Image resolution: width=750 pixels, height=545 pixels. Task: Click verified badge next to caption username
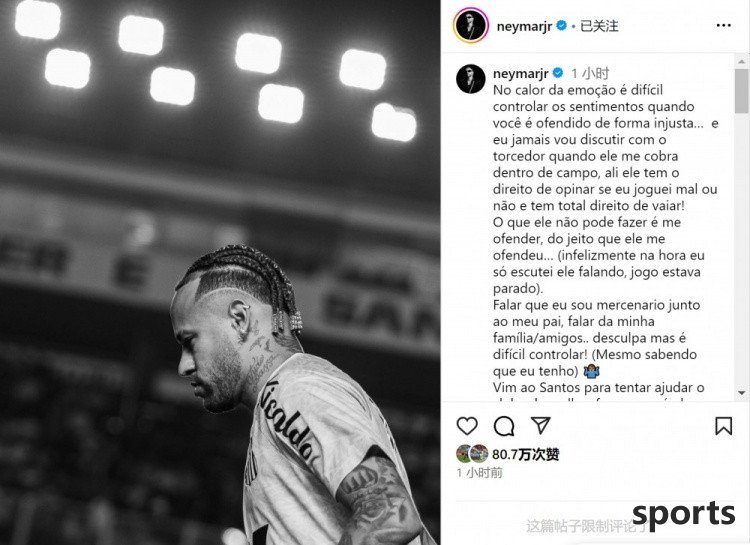tap(558, 73)
